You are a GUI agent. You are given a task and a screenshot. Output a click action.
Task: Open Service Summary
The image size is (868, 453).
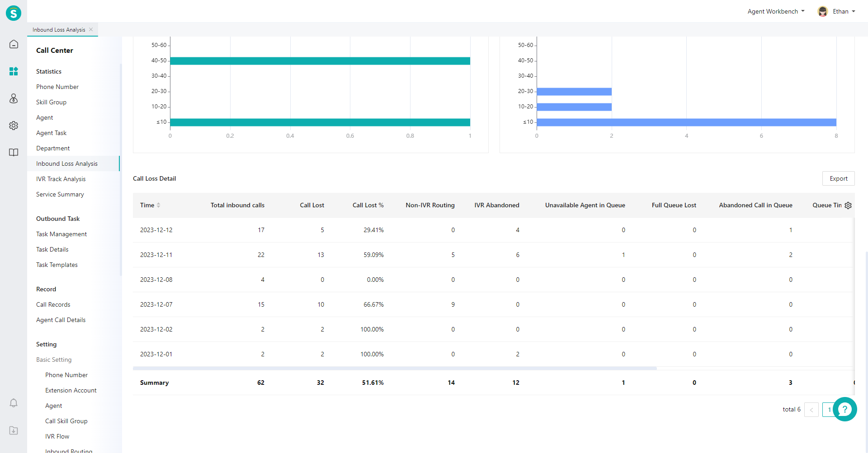click(x=60, y=194)
